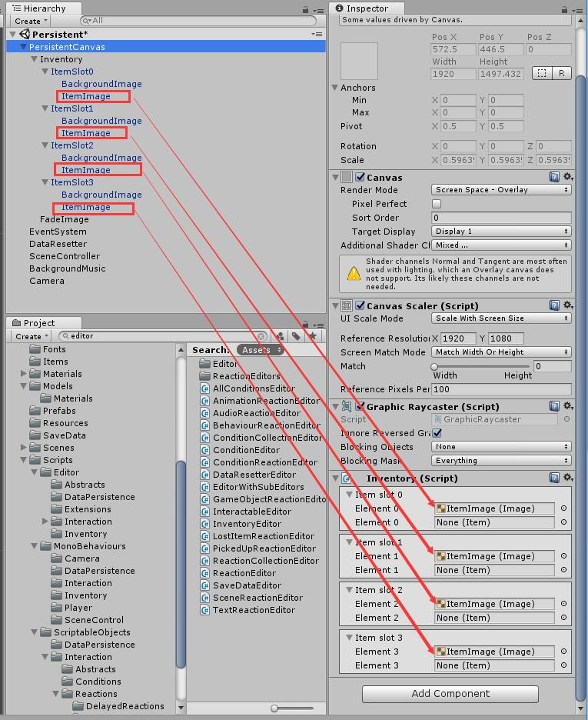Viewport: 588px width, 720px height.
Task: Click the raw edit mode R button
Action: 562,73
